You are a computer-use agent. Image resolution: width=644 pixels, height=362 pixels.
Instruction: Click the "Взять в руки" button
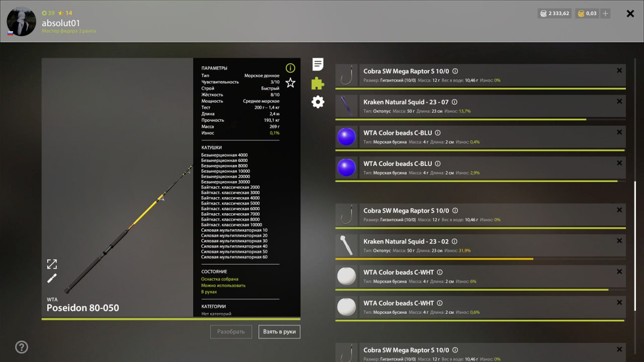point(279,332)
